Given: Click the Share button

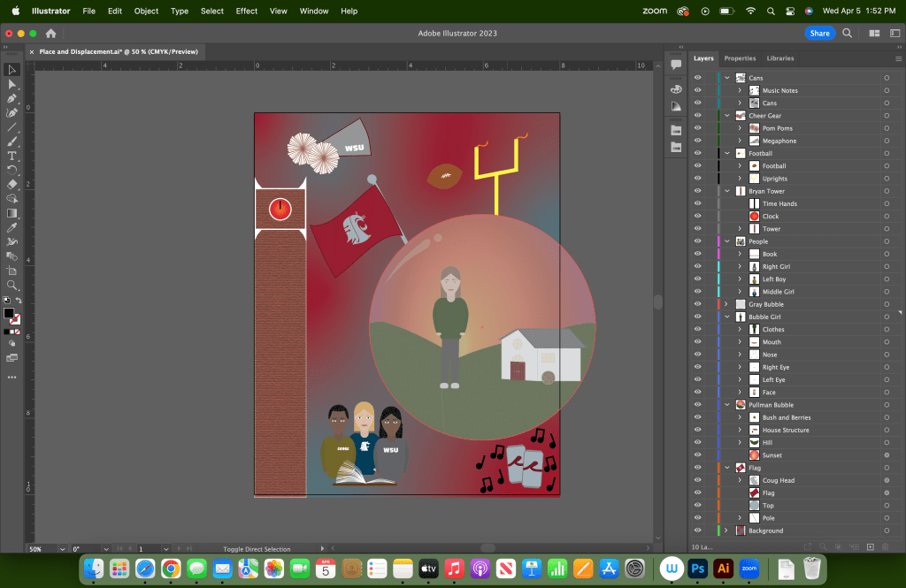Looking at the screenshot, I should click(x=819, y=33).
